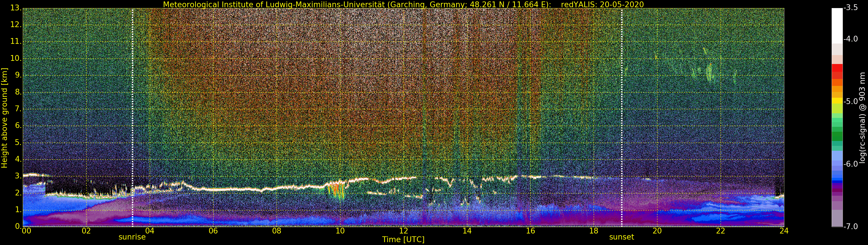Screen dimensions: 868x245
Task: Click the x-axis tick label '22'
Action: [x=720, y=231]
